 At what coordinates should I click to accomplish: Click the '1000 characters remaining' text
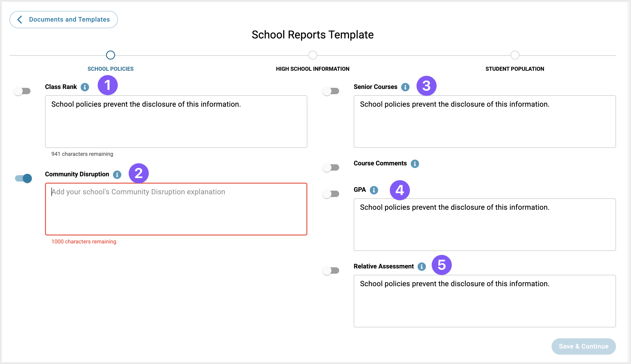(x=84, y=242)
